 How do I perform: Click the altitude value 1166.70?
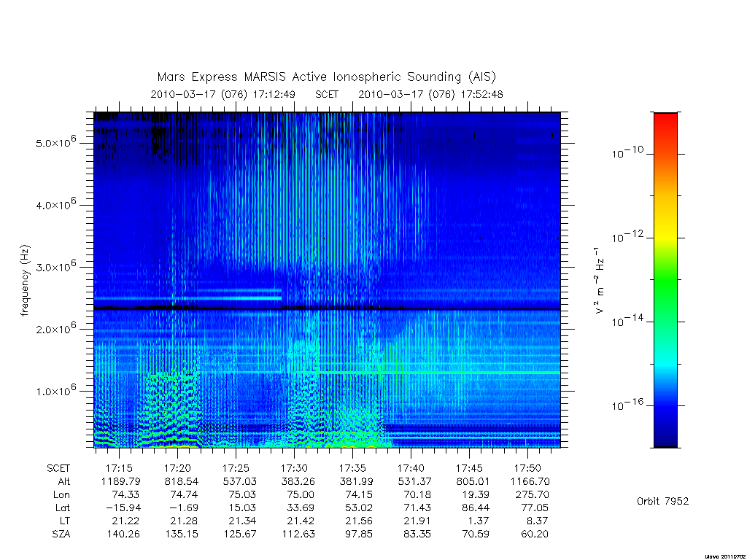point(530,481)
